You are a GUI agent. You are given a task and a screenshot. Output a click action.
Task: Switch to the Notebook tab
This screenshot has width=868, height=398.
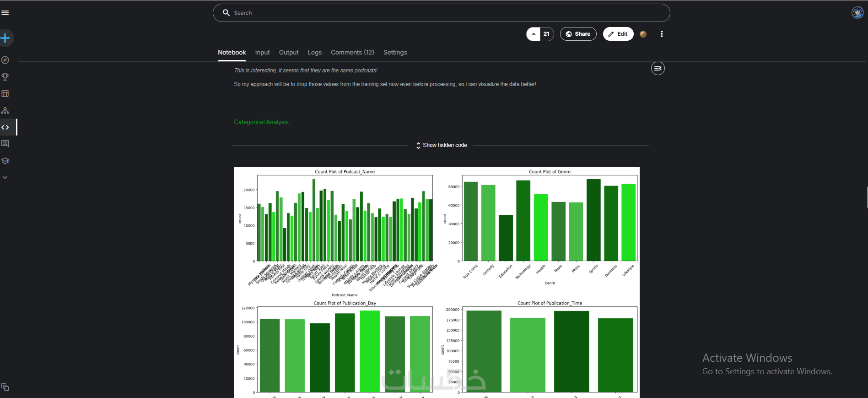[x=232, y=52]
